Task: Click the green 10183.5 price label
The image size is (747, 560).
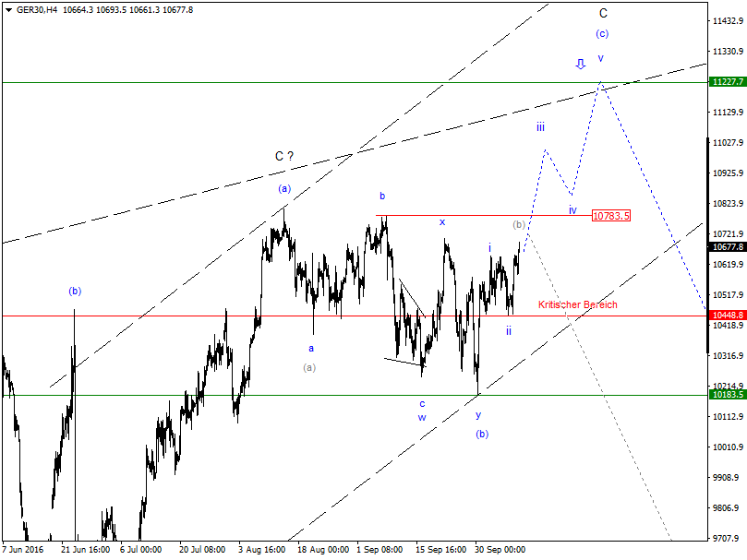Action: (728, 394)
